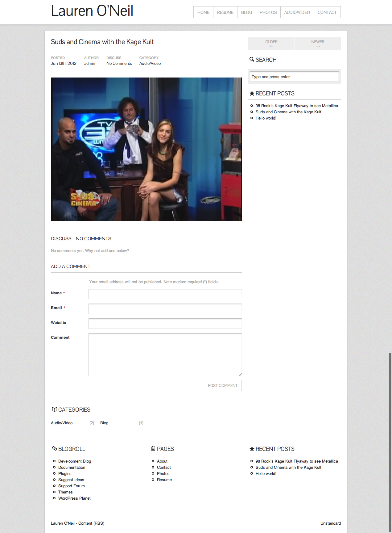Click the Post Comment button
The width and height of the screenshot is (392, 533).
coord(223,385)
